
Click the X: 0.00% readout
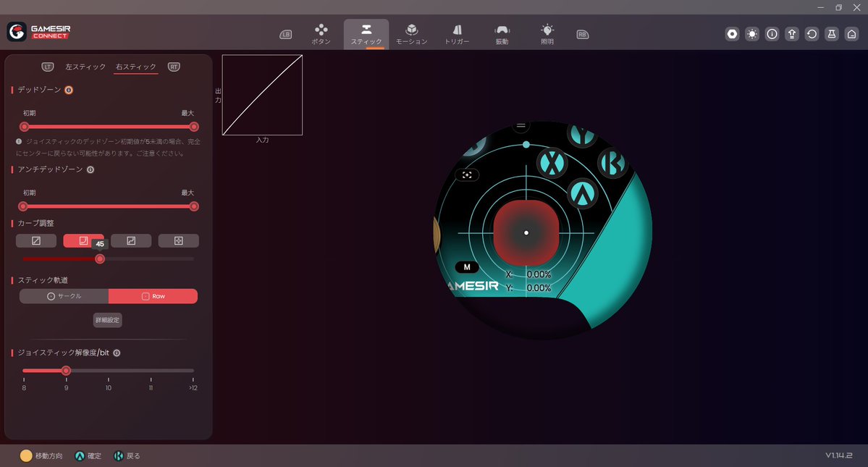click(528, 274)
